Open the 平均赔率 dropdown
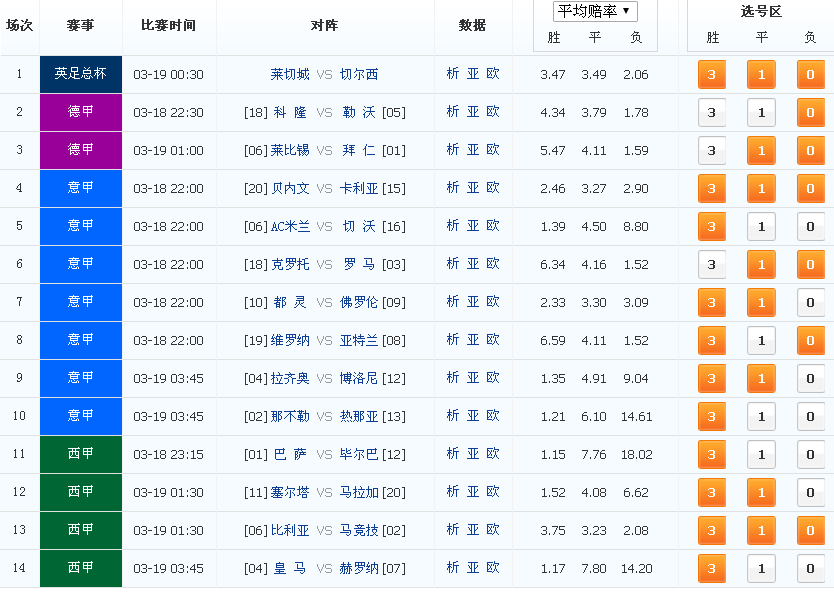Image resolution: width=834 pixels, height=592 pixels. (x=595, y=11)
